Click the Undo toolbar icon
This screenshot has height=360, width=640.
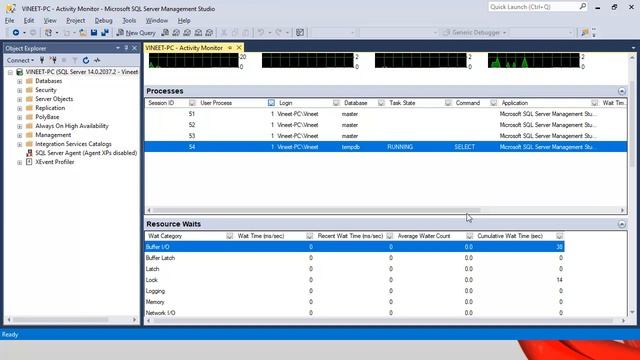tap(260, 32)
